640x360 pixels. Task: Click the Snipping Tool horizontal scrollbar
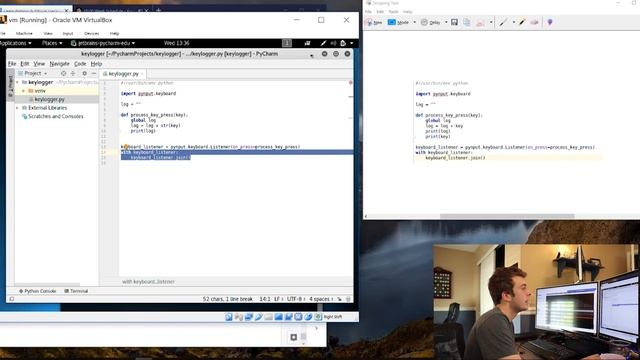pyautogui.click(x=507, y=216)
